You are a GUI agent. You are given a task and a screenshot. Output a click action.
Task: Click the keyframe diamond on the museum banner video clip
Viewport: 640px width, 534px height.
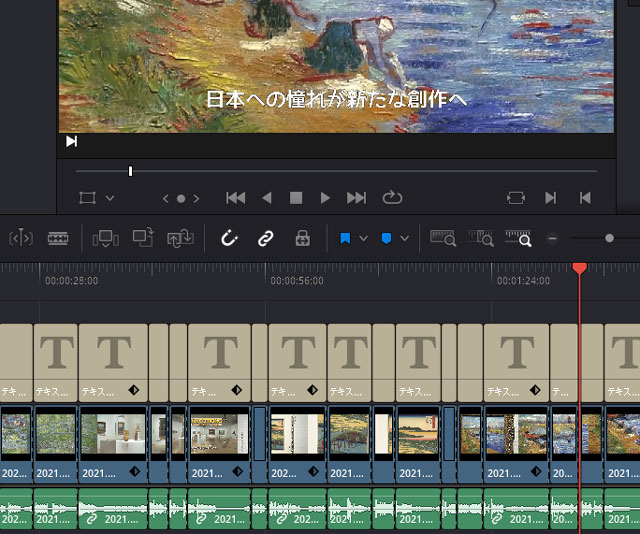pos(237,472)
